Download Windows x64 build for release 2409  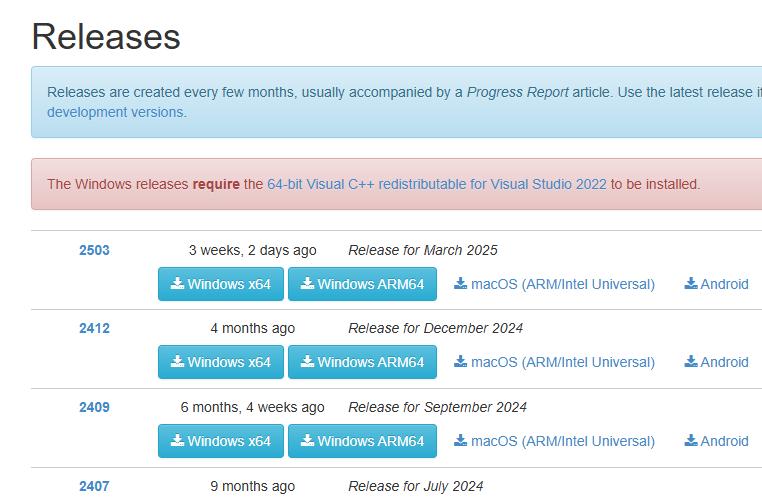click(221, 441)
